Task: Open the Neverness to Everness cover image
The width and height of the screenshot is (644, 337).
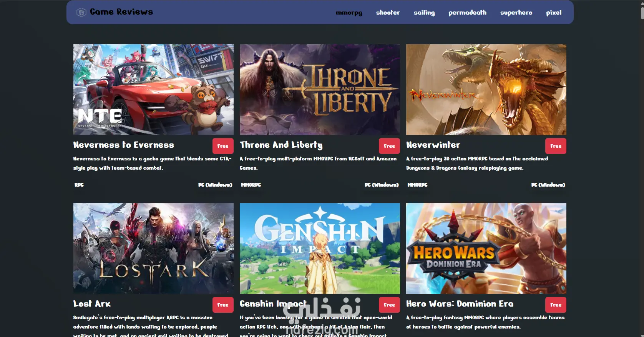Action: click(x=153, y=90)
